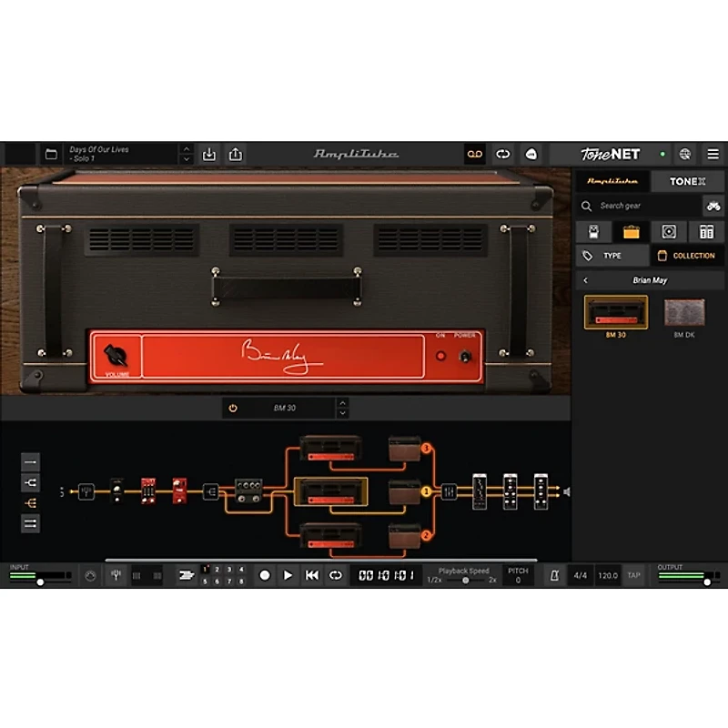Image resolution: width=728 pixels, height=728 pixels.
Task: Click rewind to start button
Action: click(x=311, y=576)
